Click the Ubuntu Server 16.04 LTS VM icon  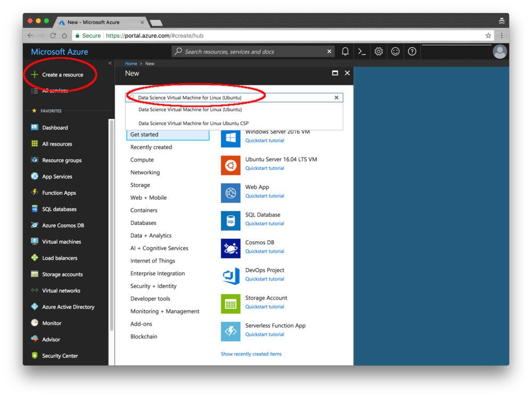(230, 165)
